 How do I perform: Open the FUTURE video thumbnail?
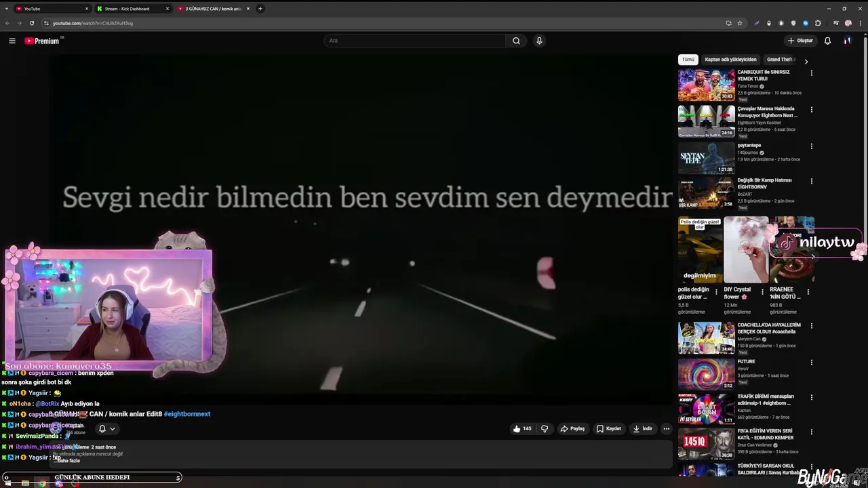click(706, 374)
